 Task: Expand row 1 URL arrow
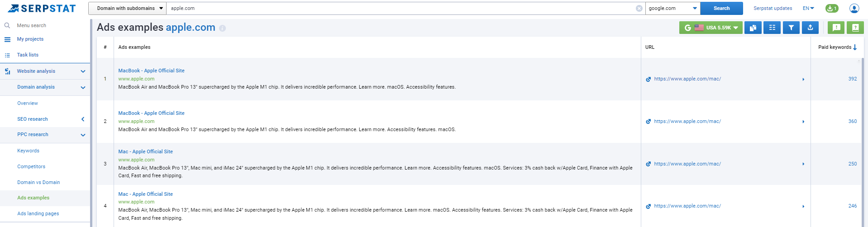click(x=803, y=79)
